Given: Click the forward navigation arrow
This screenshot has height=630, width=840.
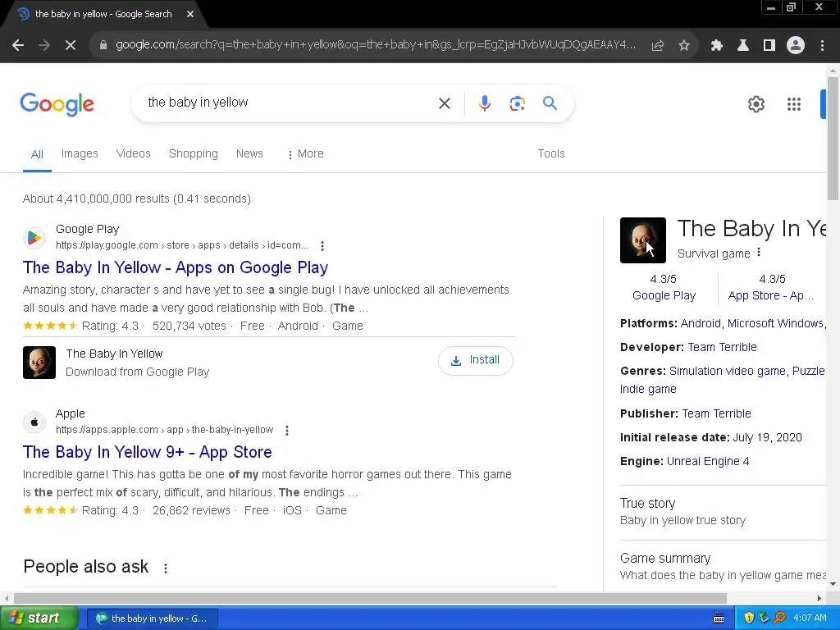Looking at the screenshot, I should pyautogui.click(x=44, y=46).
